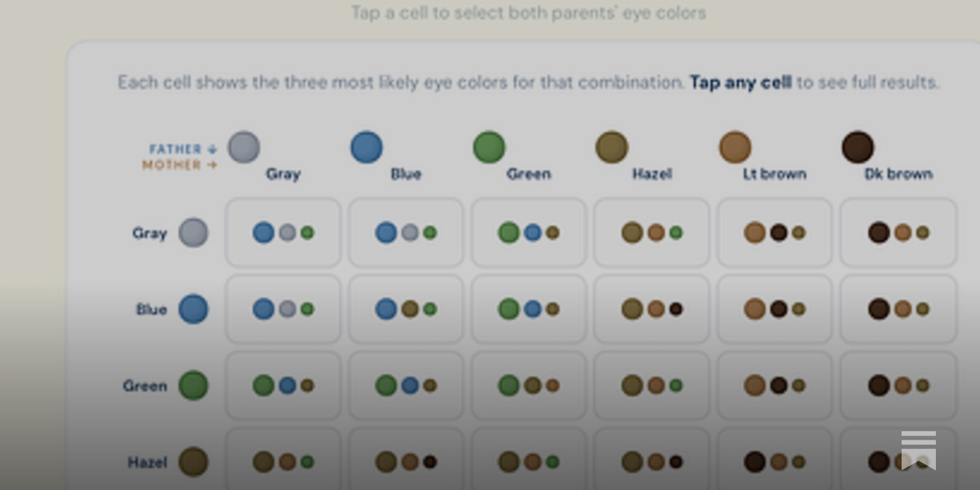Tap the Blue mother, Dk brown father cell
980x490 pixels.
click(x=898, y=309)
